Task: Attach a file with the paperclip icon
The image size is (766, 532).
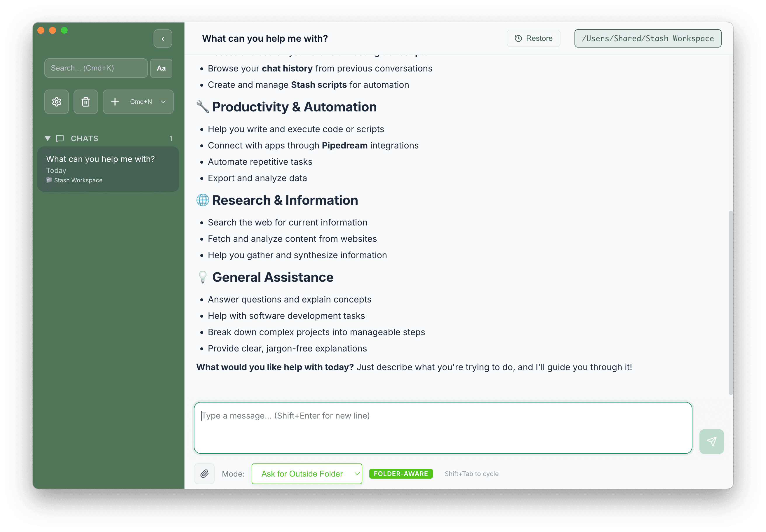Action: (x=204, y=473)
